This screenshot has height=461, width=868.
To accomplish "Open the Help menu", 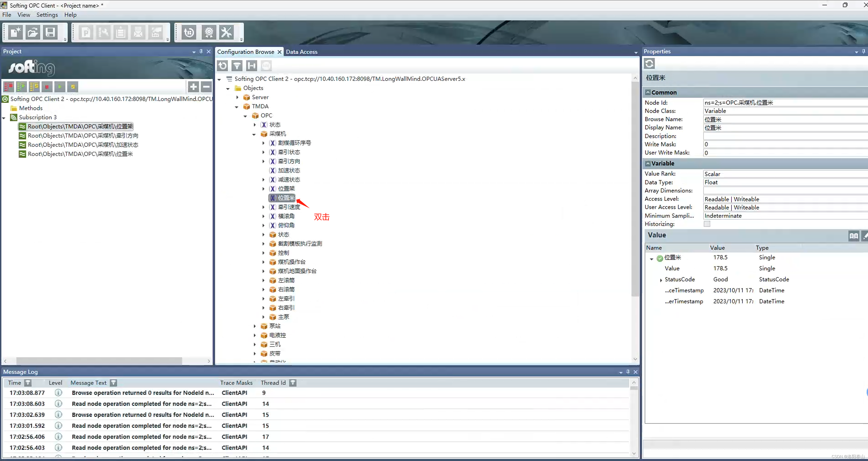I will point(70,15).
